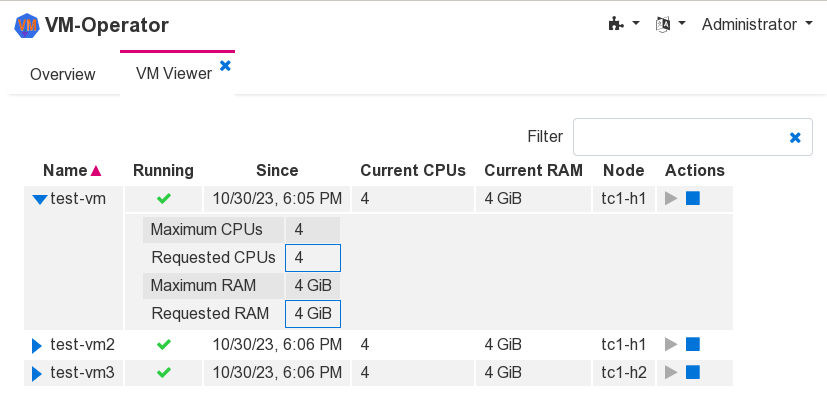Stop the test-vm2 virtual machine
Viewport: 827px width, 409px height.
693,345
